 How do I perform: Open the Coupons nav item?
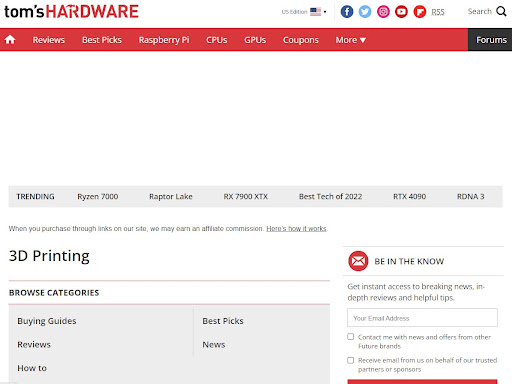301,40
